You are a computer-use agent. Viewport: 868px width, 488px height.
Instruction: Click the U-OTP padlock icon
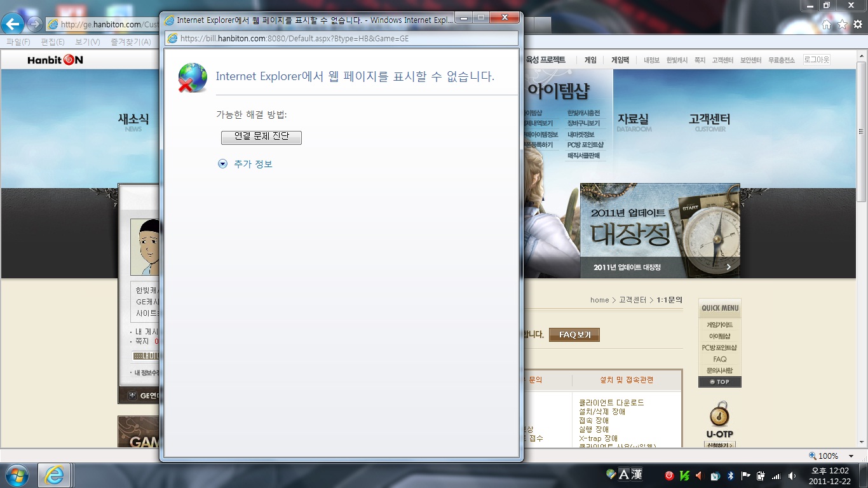[719, 414]
